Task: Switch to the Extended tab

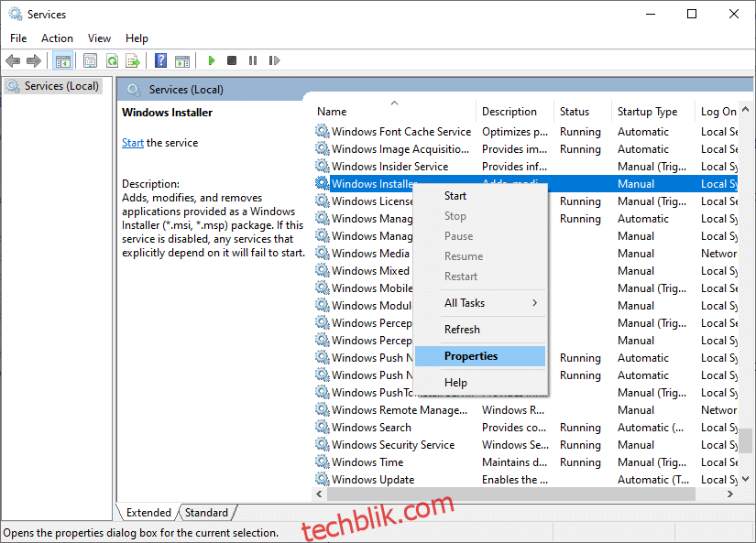Action: tap(148, 513)
